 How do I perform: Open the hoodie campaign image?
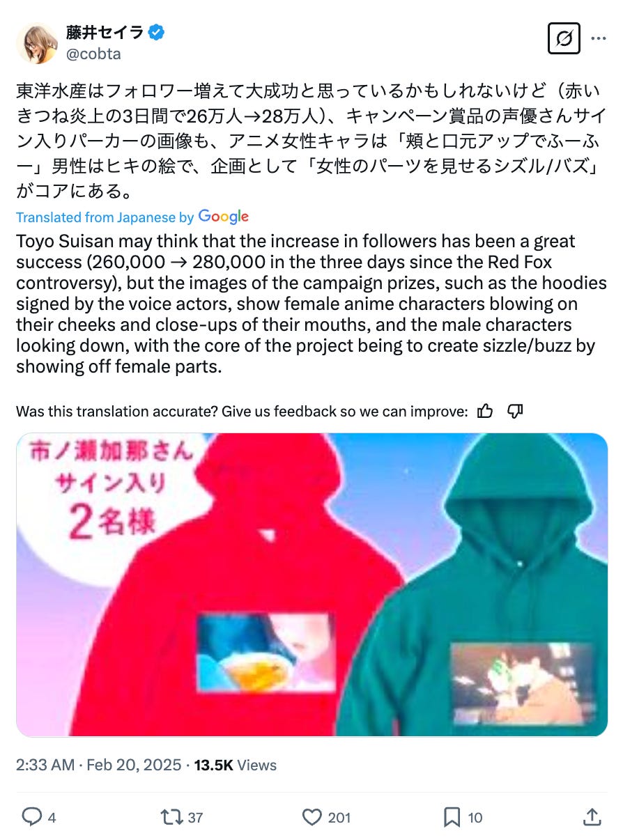coord(311,584)
